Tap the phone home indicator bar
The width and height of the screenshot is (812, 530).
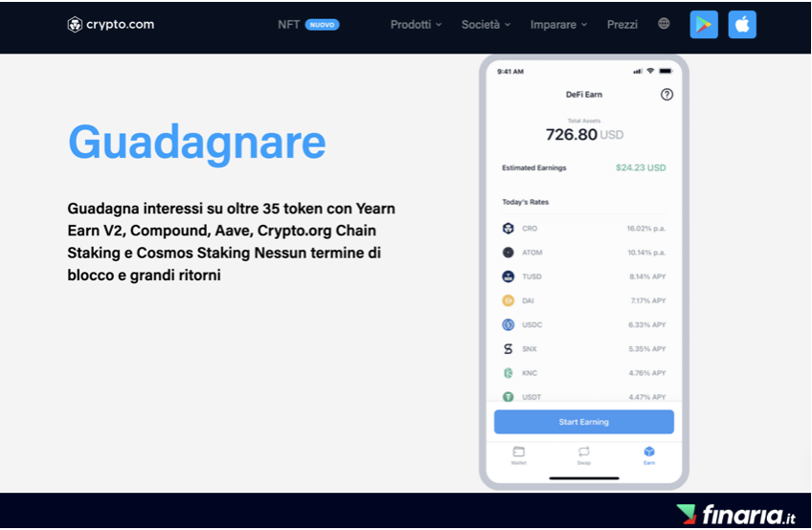[x=584, y=478]
